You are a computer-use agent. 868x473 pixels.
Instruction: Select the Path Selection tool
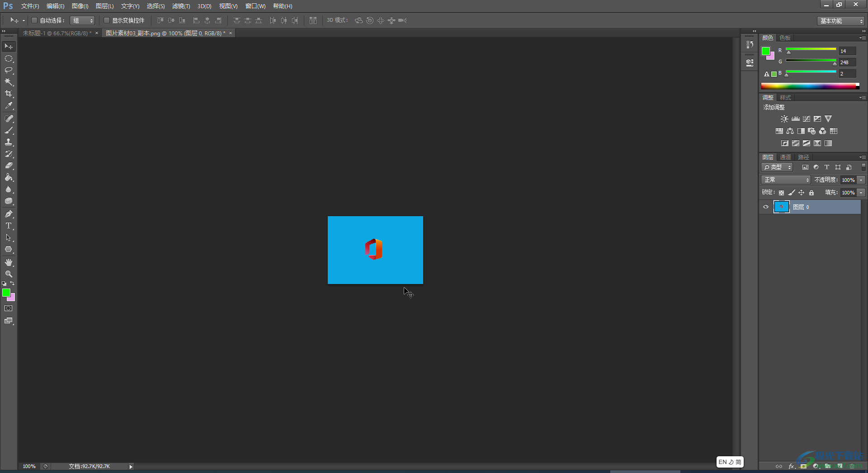click(9, 237)
